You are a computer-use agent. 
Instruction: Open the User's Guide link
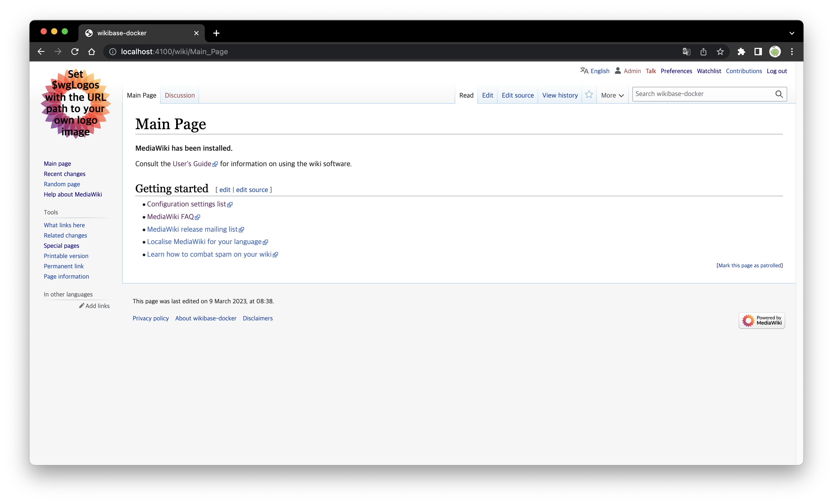point(191,164)
